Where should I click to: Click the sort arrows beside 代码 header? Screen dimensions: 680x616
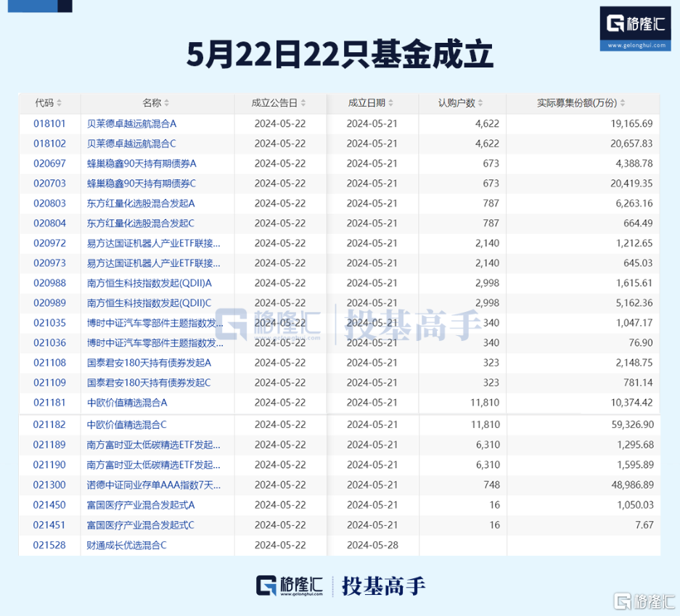click(59, 103)
